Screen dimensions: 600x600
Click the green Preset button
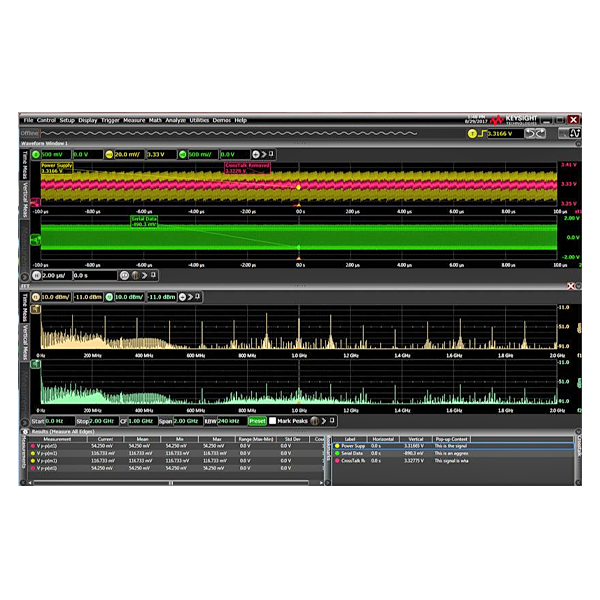257,421
